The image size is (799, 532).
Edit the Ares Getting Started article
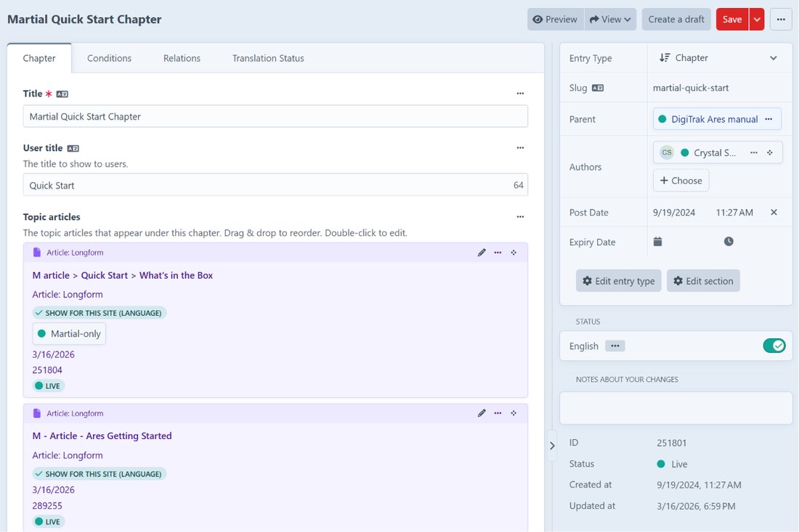(x=482, y=414)
